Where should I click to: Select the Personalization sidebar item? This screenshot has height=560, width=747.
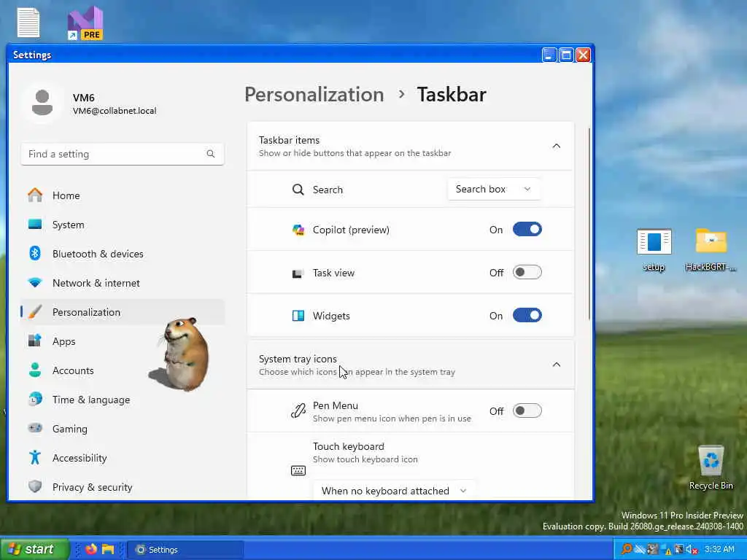point(123,312)
